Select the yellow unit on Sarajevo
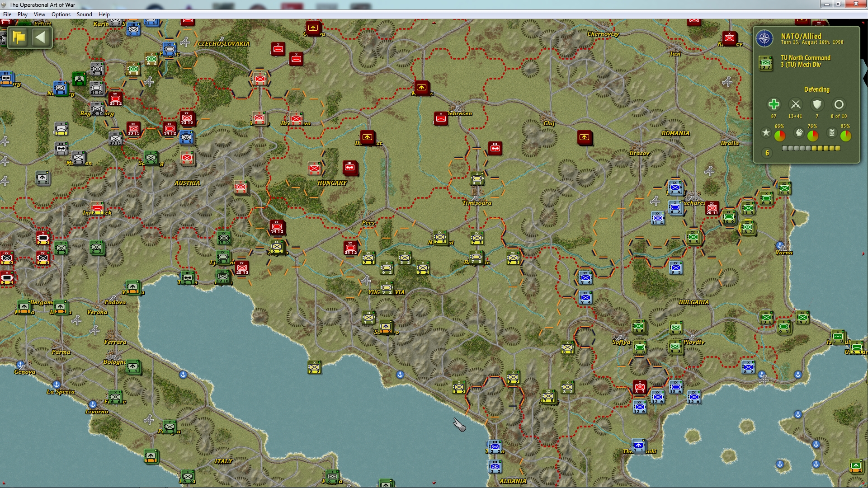 [x=386, y=327]
